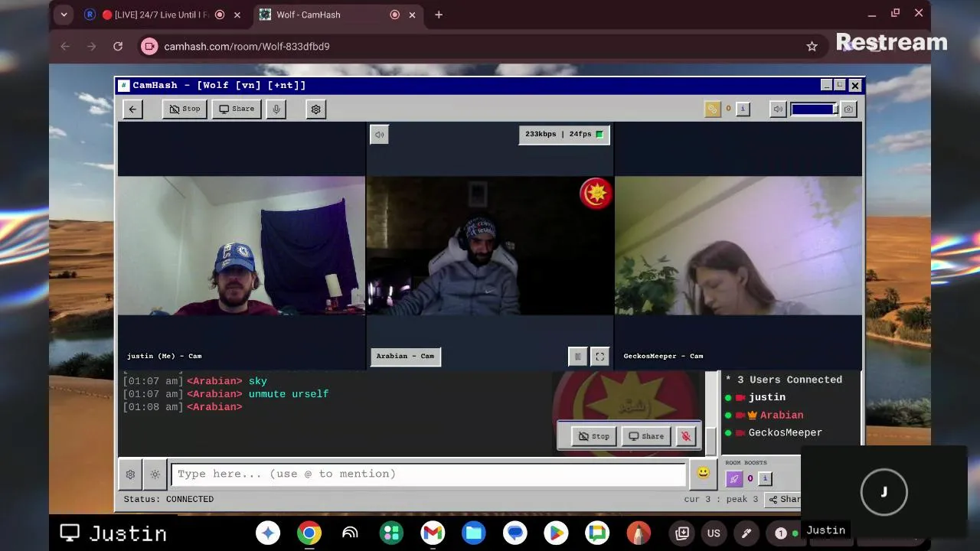The image size is (980, 551).
Task: Click the Arabian - Cam label
Action: [406, 356]
